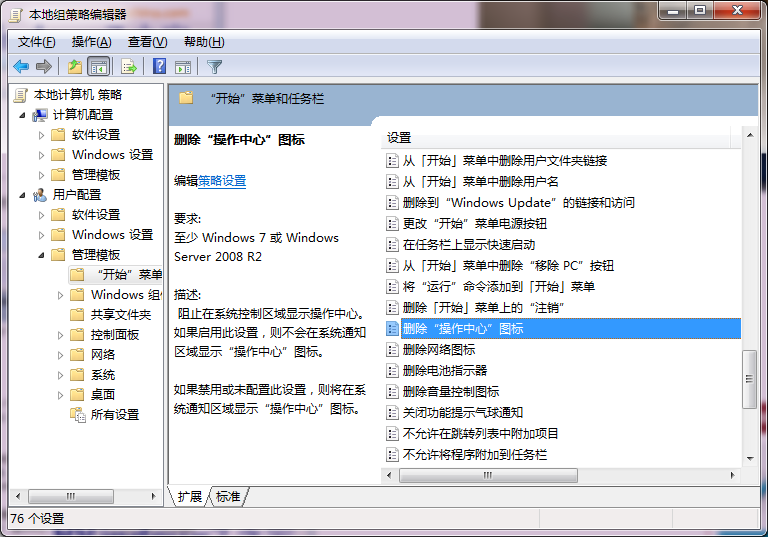The height and width of the screenshot is (537, 768).
Task: Expand the 系统 folder in tree
Action: click(x=61, y=375)
